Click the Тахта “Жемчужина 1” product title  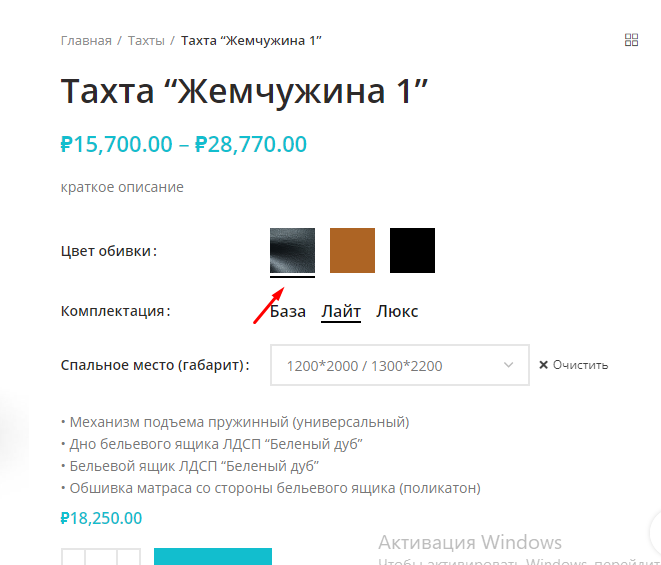click(245, 91)
